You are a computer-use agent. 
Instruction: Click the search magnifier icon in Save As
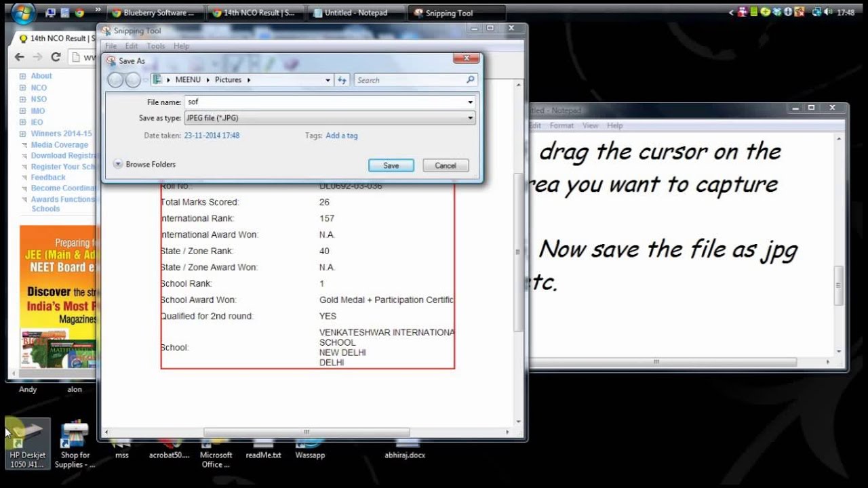(x=471, y=80)
